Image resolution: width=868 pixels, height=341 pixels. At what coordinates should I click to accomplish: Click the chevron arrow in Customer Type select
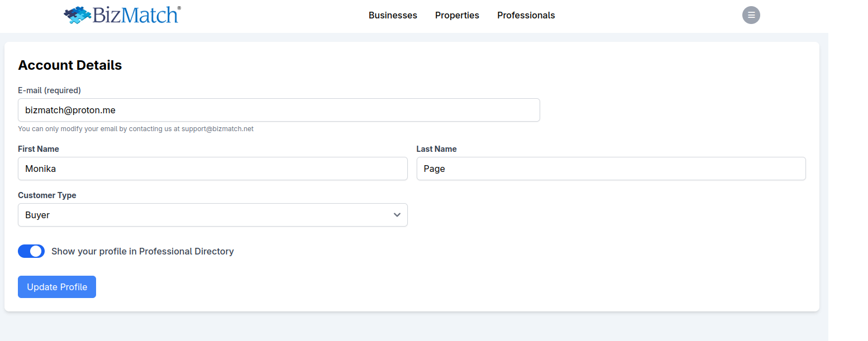tap(397, 215)
